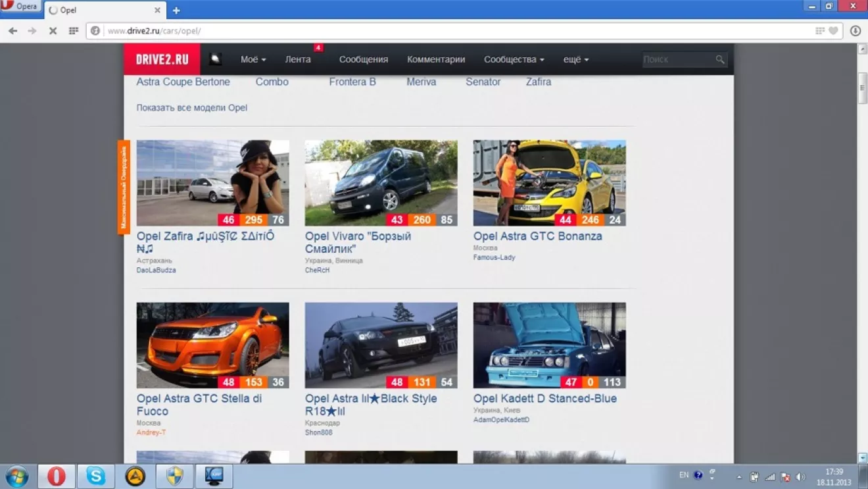This screenshot has width=868, height=489.
Task: Click the page scrollbar up arrow
Action: tap(863, 49)
